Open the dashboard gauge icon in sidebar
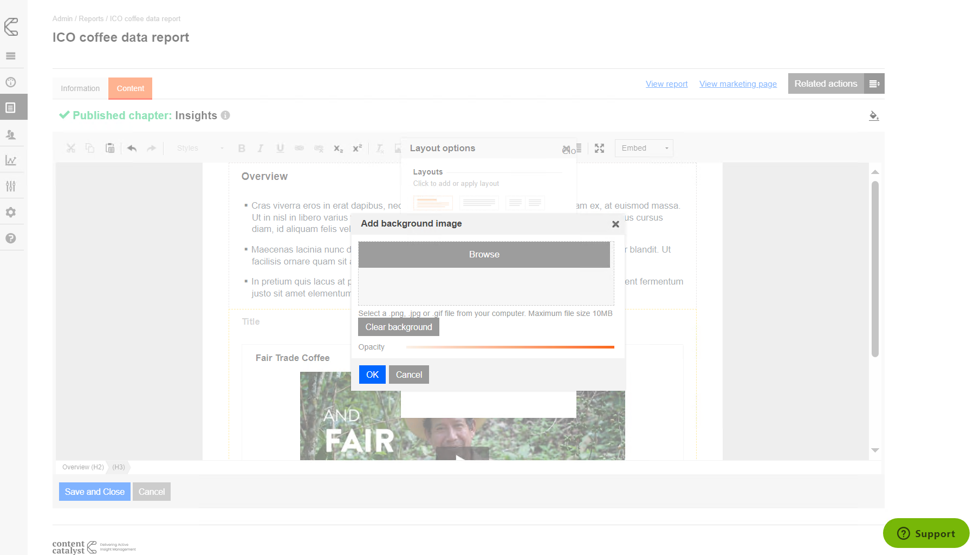Image resolution: width=980 pixels, height=555 pixels. pos(11,82)
